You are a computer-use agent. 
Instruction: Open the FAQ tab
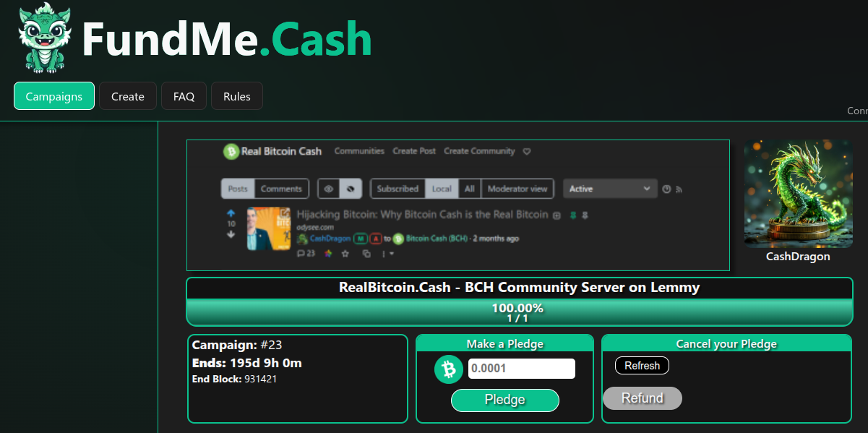point(184,96)
